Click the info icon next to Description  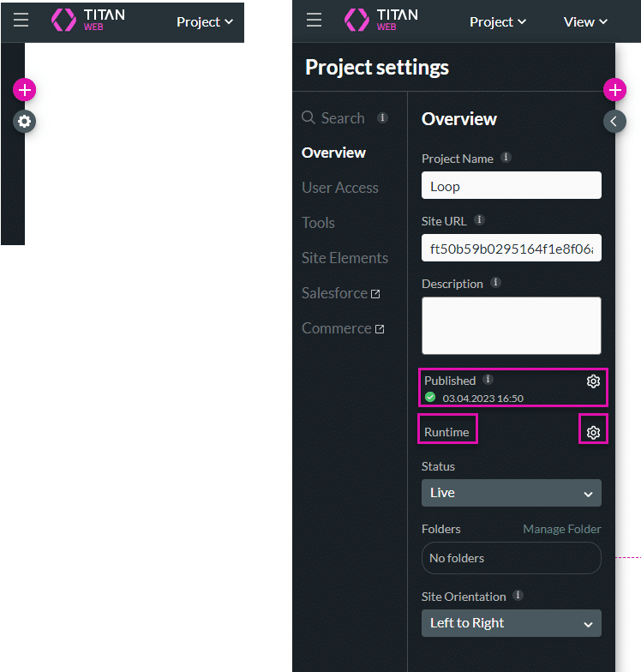(x=495, y=283)
